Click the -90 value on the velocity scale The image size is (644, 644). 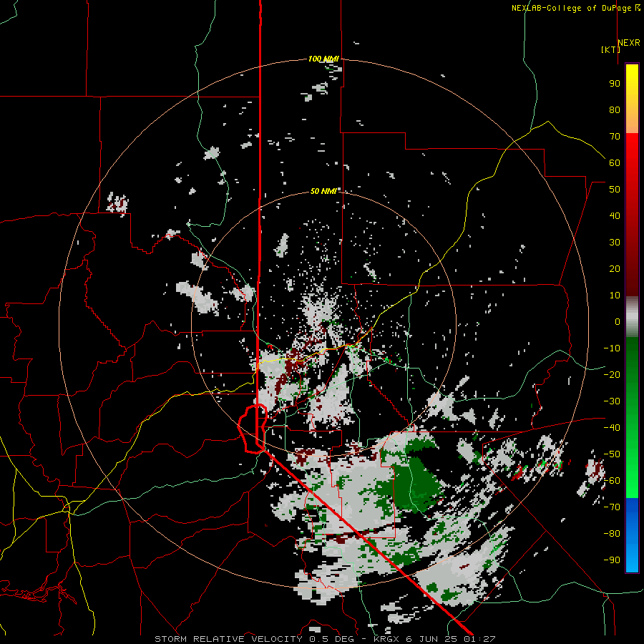pyautogui.click(x=612, y=560)
